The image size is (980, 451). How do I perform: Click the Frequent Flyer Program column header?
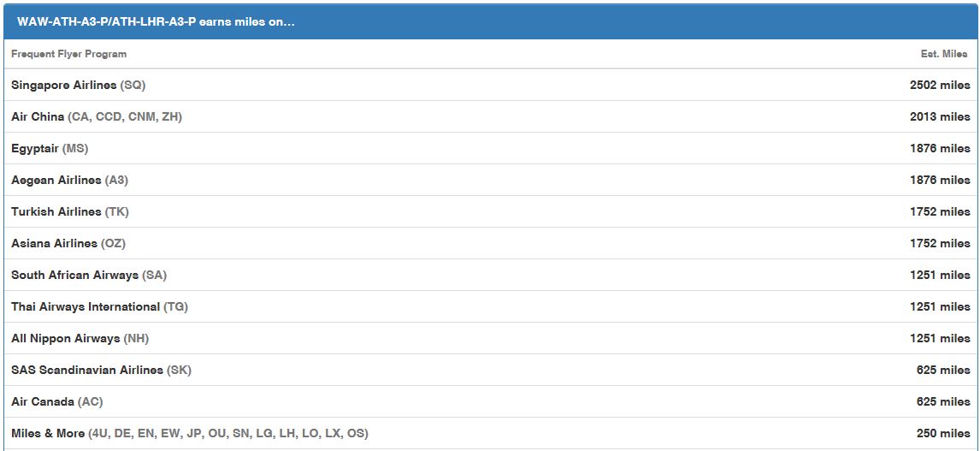click(68, 54)
